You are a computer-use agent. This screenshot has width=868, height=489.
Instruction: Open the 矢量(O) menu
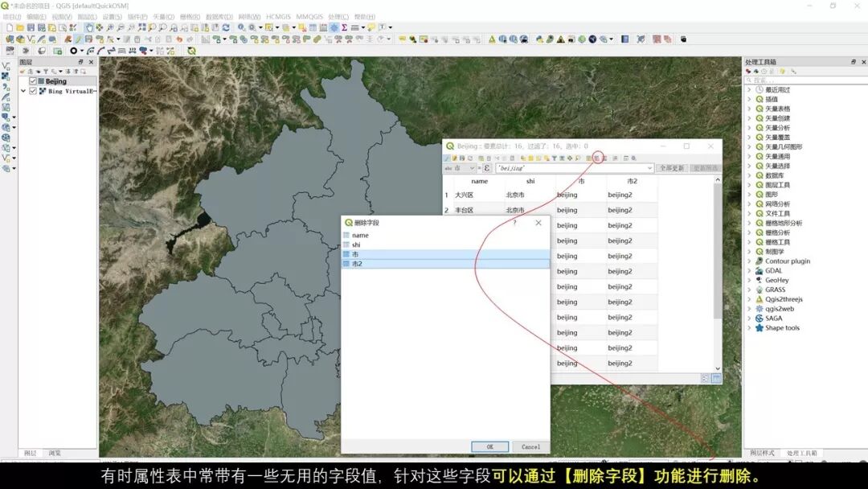163,17
